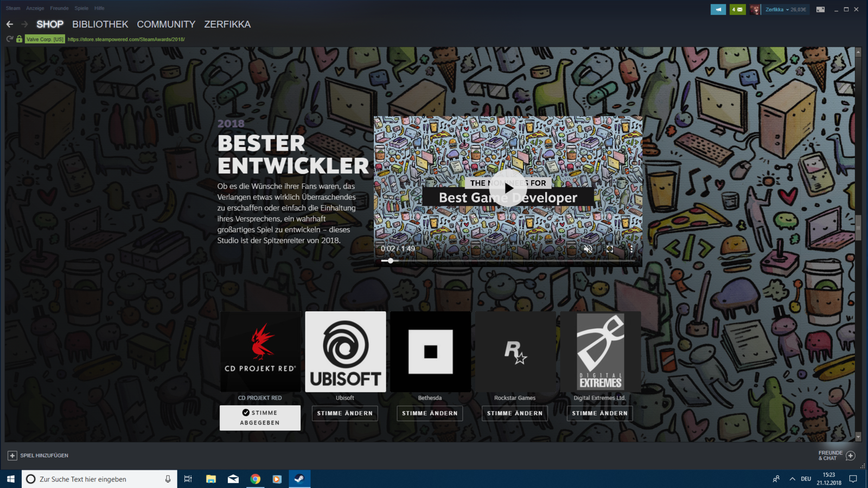Screen dimensions: 868x488
Task: Click Stimme ändern under Digital Extremes
Action: (x=599, y=413)
